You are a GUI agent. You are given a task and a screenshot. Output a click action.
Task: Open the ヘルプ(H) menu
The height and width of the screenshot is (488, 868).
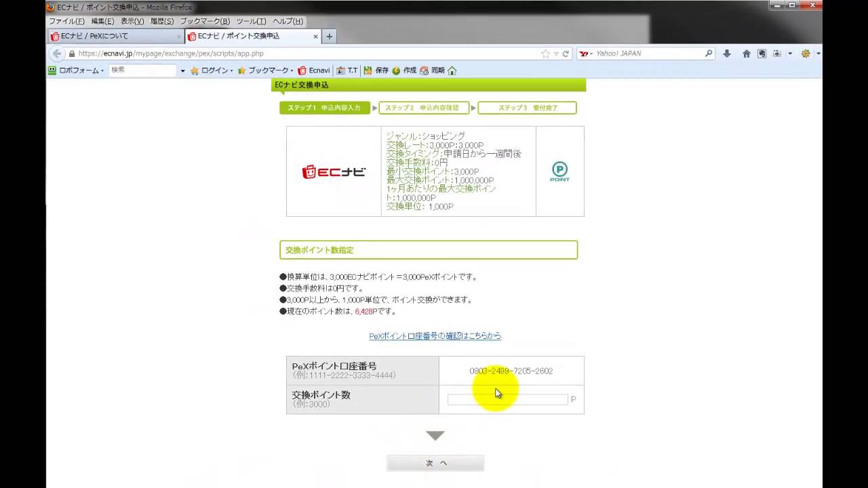[288, 22]
